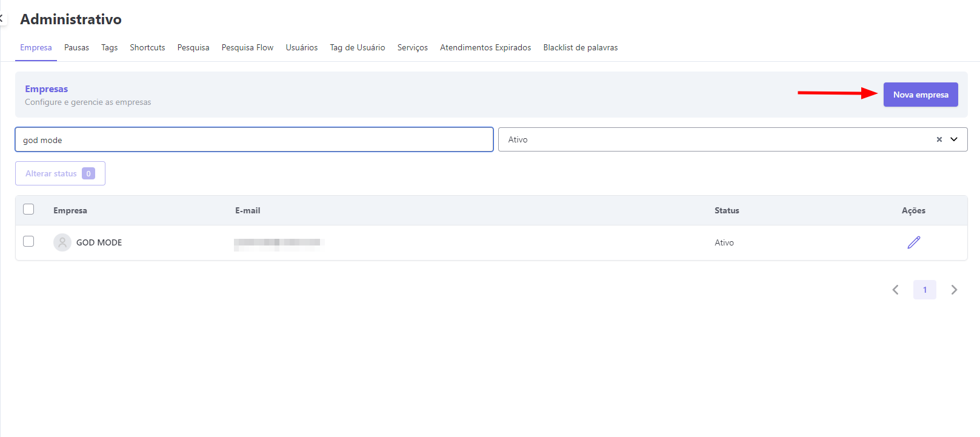Go to previous page arrow
980x437 pixels.
coord(895,290)
